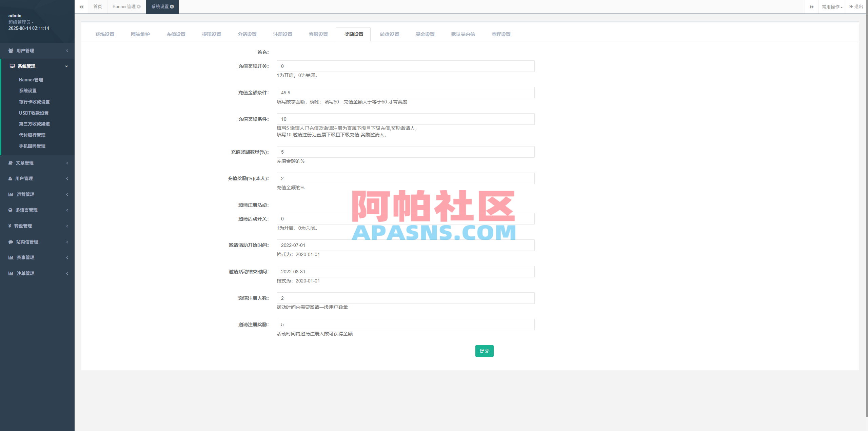Close the 系统设置 tab
The width and height of the screenshot is (868, 431).
(x=173, y=7)
